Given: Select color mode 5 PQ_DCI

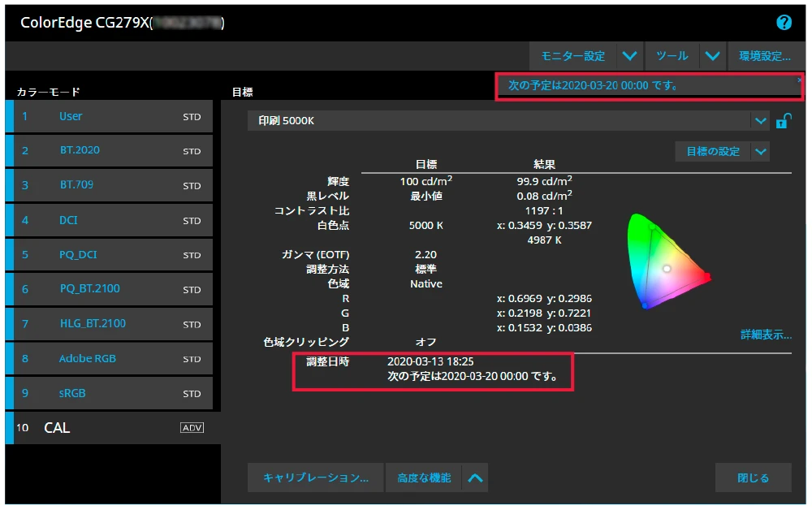Looking at the screenshot, I should (110, 255).
